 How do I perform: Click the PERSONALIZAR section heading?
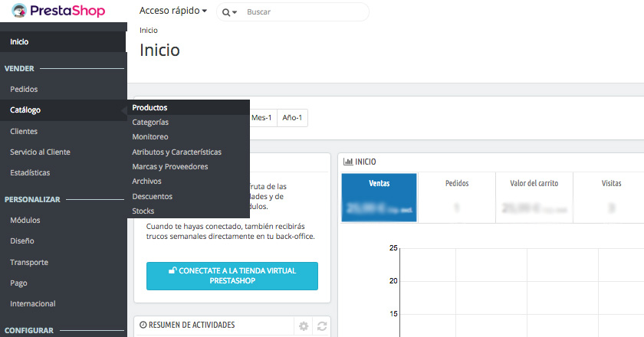tap(32, 199)
